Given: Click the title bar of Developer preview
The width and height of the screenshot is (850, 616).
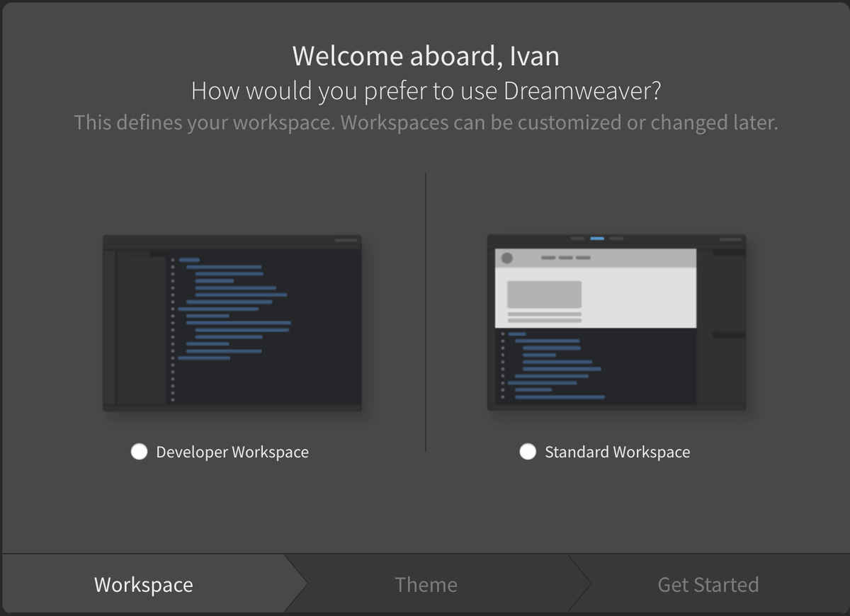Looking at the screenshot, I should click(232, 239).
